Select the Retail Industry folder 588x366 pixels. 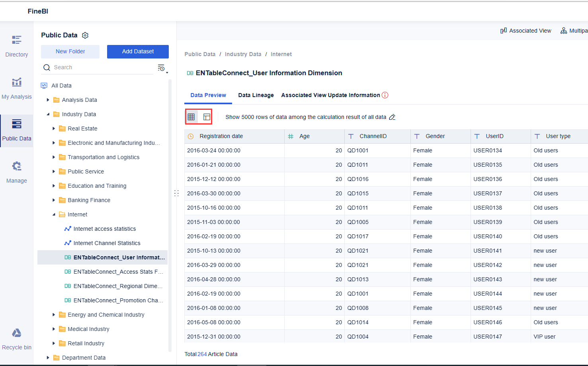coord(86,343)
